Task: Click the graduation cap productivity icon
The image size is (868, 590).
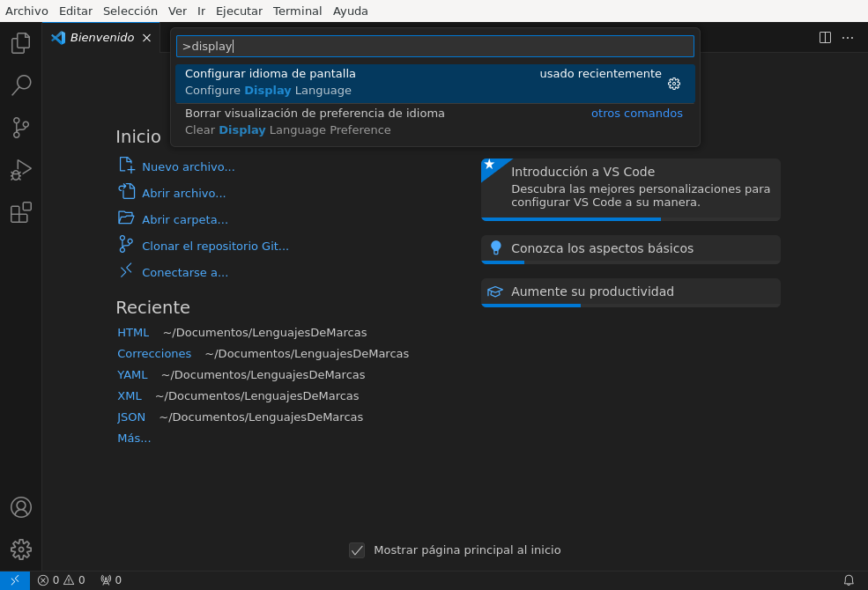Action: coord(495,291)
